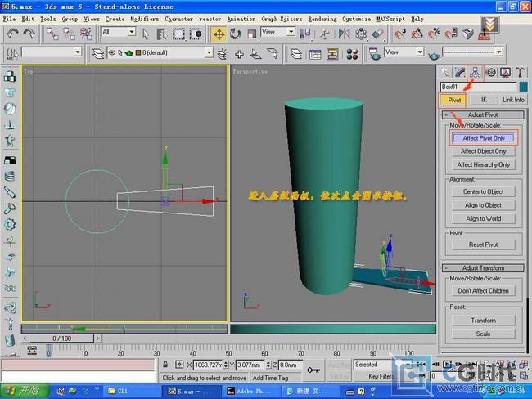Collapse the Adjust Pivot rollout
Screen dimensions: 532x399
click(x=483, y=115)
